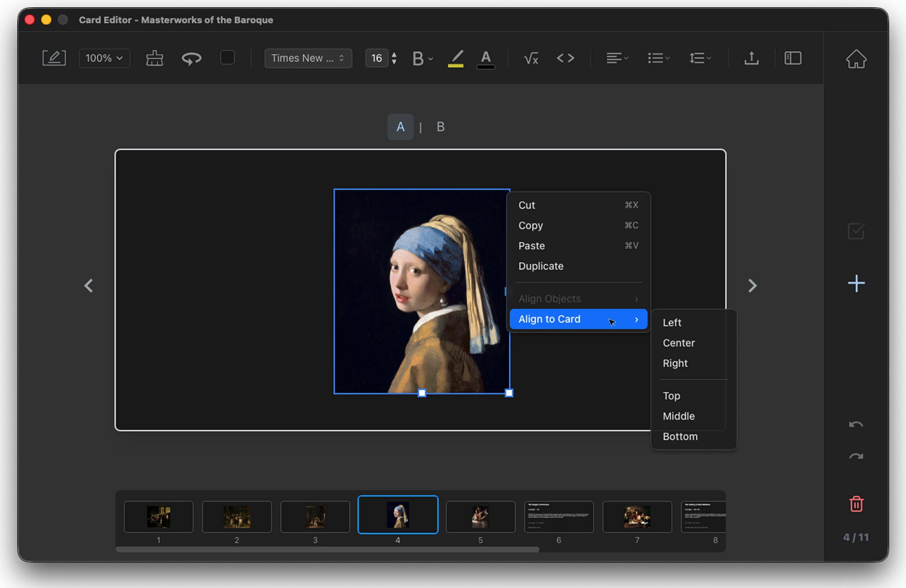
Task: Click the checkmark mark-done icon
Action: pyautogui.click(x=856, y=231)
